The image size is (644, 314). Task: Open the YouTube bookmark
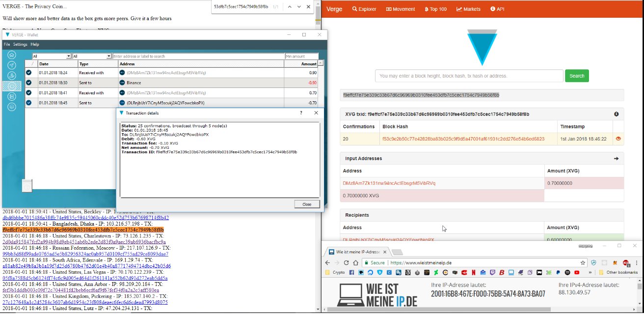click(577, 272)
